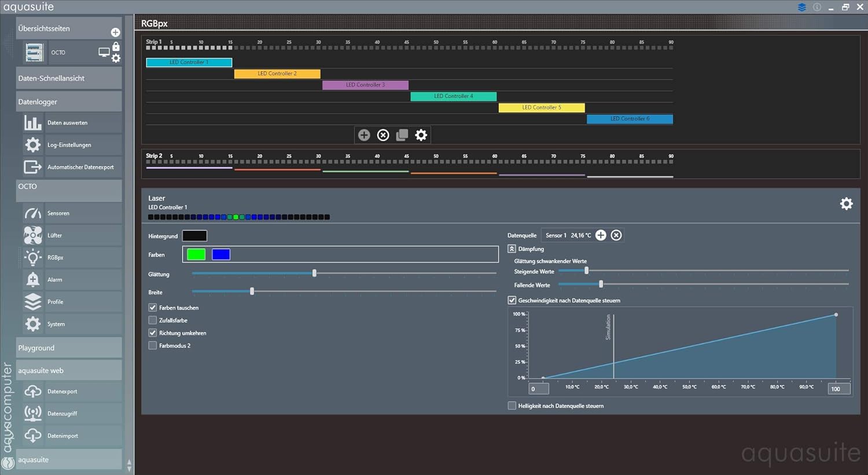The height and width of the screenshot is (475, 868).
Task: Select the Lüfter icon in the sidebar
Action: coord(33,235)
